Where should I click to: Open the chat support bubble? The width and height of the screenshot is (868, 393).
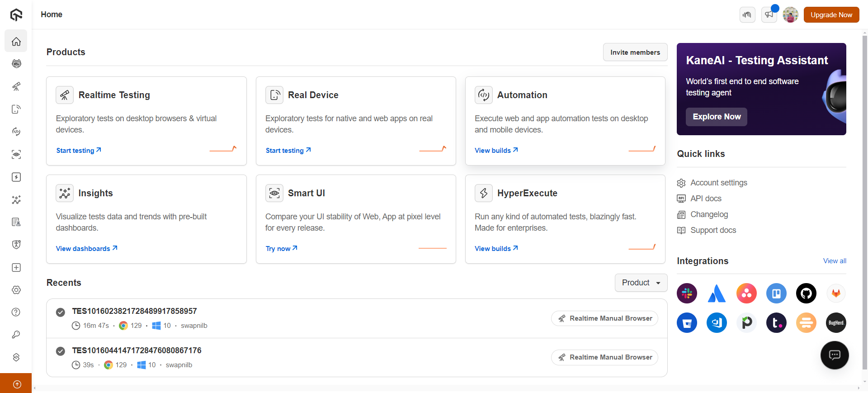pyautogui.click(x=835, y=355)
